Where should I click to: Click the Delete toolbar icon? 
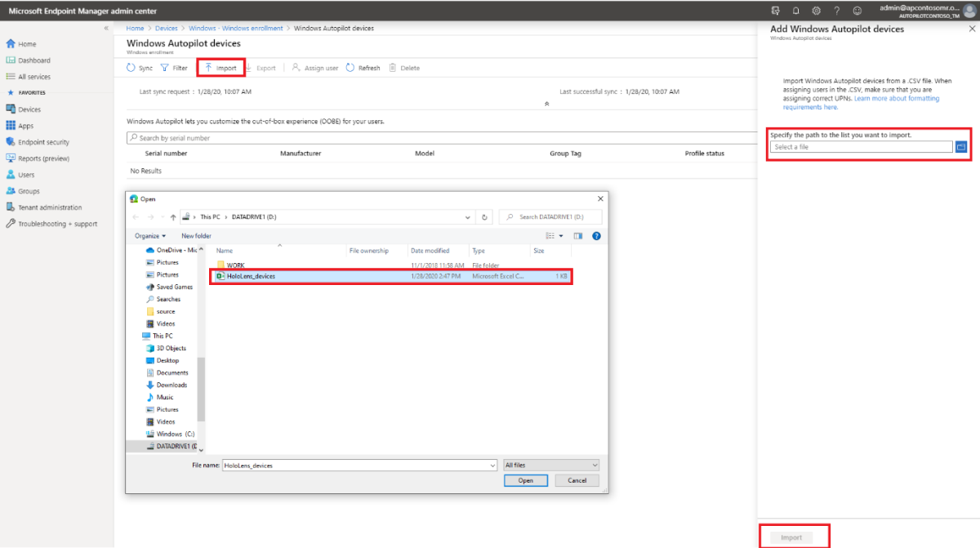(404, 68)
